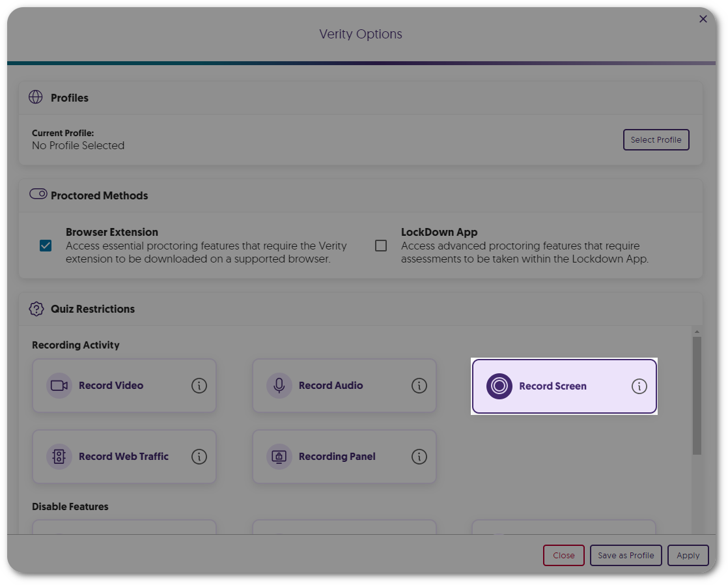Viewport: 728px width, 585px height.
Task: Open the info tooltip for Record Video
Action: (x=199, y=386)
